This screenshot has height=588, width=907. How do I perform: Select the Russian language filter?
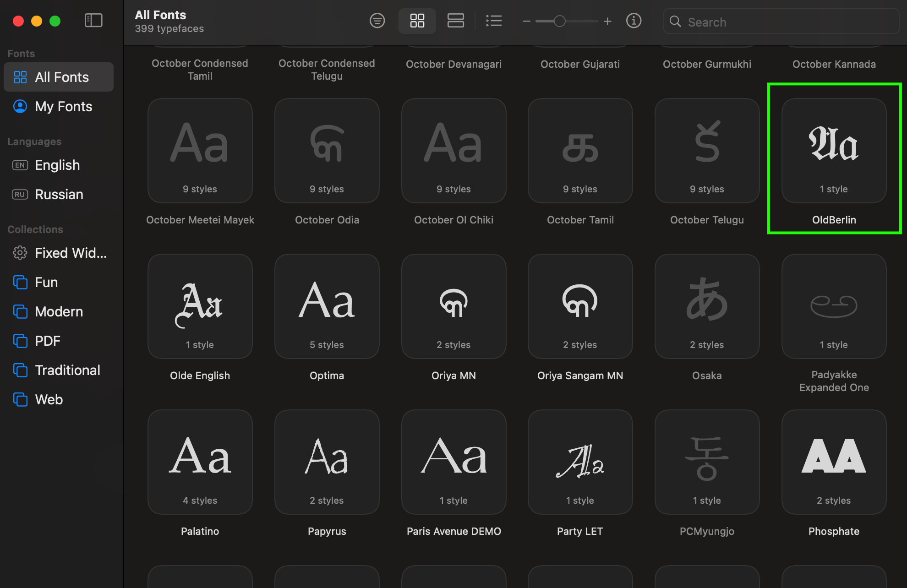(x=59, y=194)
